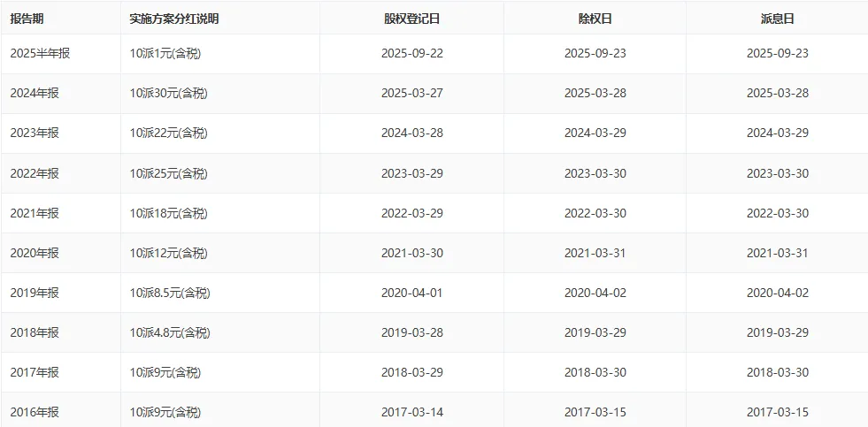Screen dimensions: 868x427
Task: Click the 实施方案分红说明 column header
Action: pos(173,19)
